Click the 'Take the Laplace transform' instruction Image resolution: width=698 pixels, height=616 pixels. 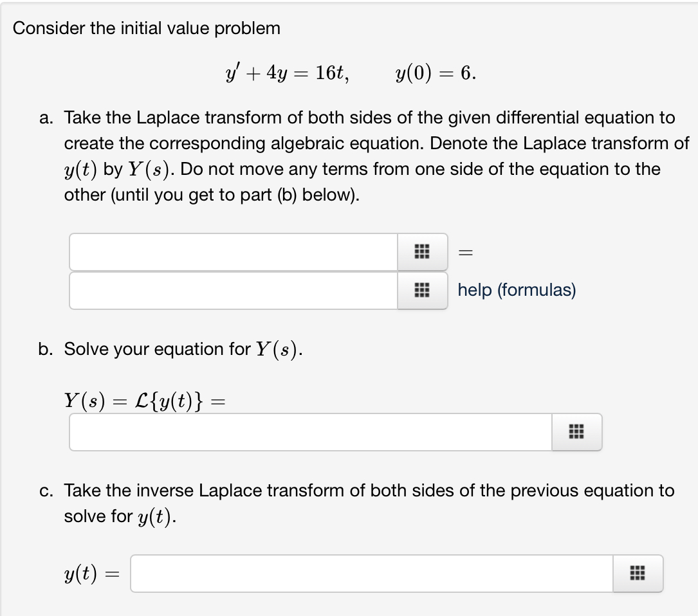coord(369,118)
